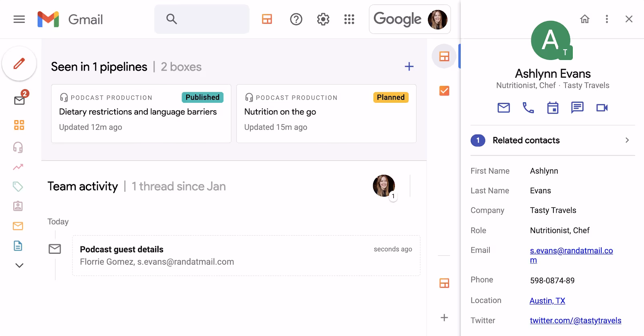
Task: Click the Team activity heading
Action: pos(83,186)
